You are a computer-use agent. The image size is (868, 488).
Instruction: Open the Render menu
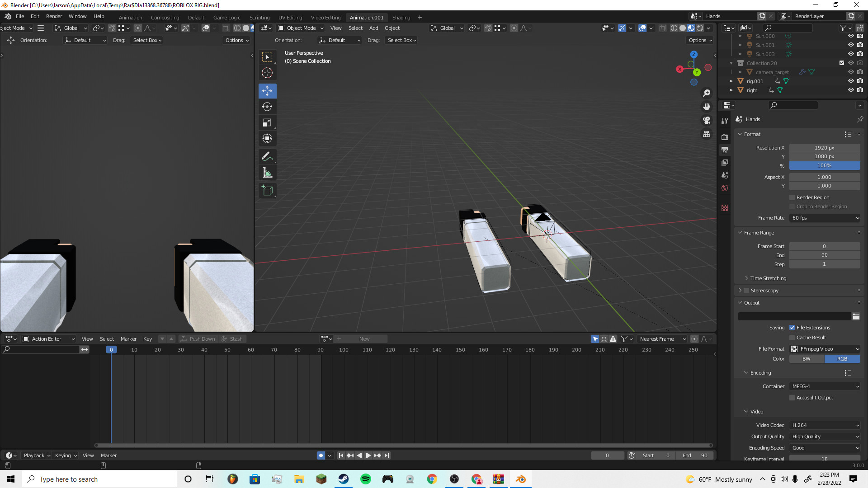click(54, 16)
